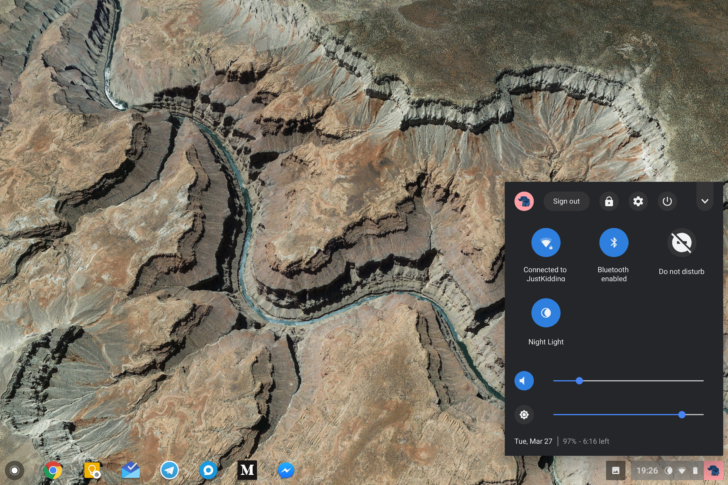Open the Medium app icon
728x485 pixels.
click(x=247, y=470)
